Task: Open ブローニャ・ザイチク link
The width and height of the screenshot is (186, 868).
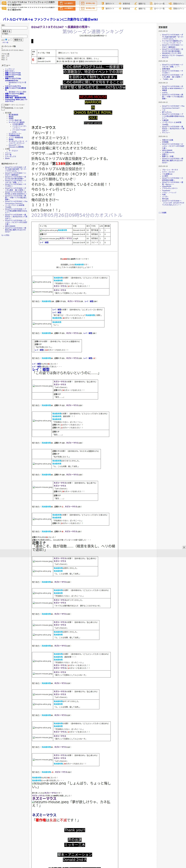Action: 170,170
